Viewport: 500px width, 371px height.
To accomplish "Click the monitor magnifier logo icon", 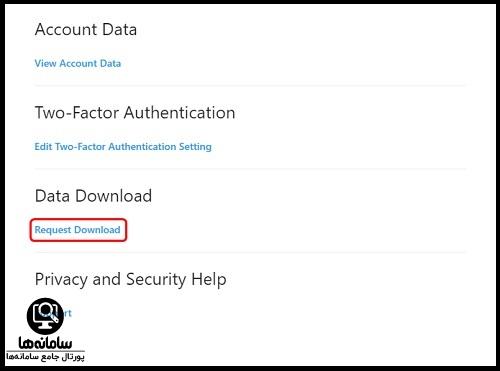I will pyautogui.click(x=45, y=316).
